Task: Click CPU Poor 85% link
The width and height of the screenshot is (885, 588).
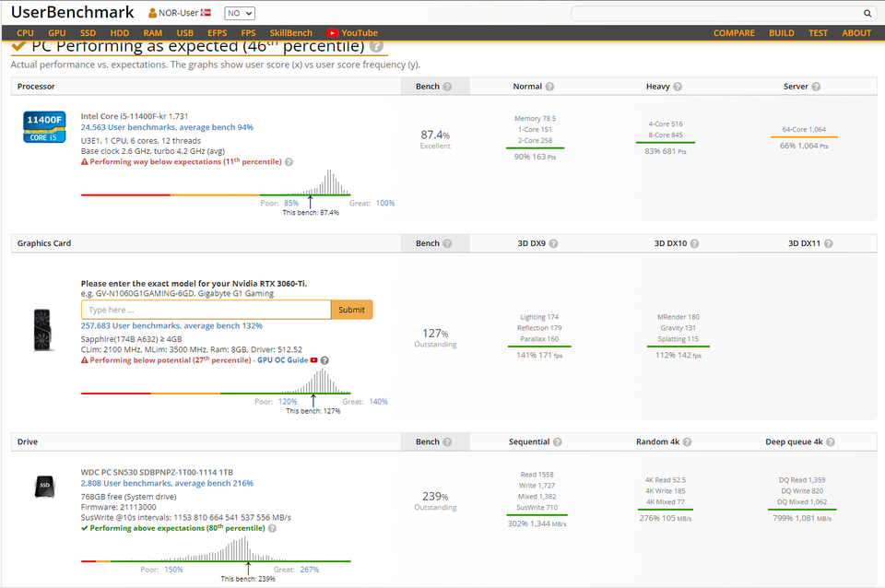Action: pos(291,203)
